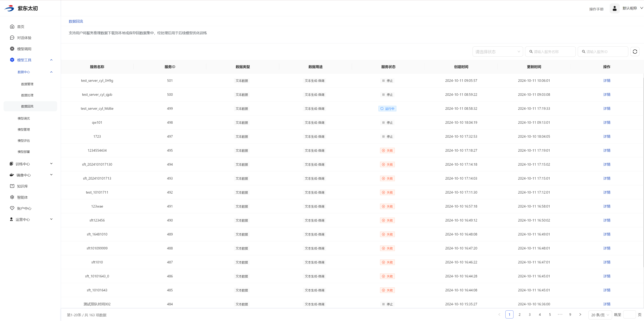This screenshot has height=321, width=644.
Task: Click the 账户中心 diamond icon
Action: (x=12, y=208)
